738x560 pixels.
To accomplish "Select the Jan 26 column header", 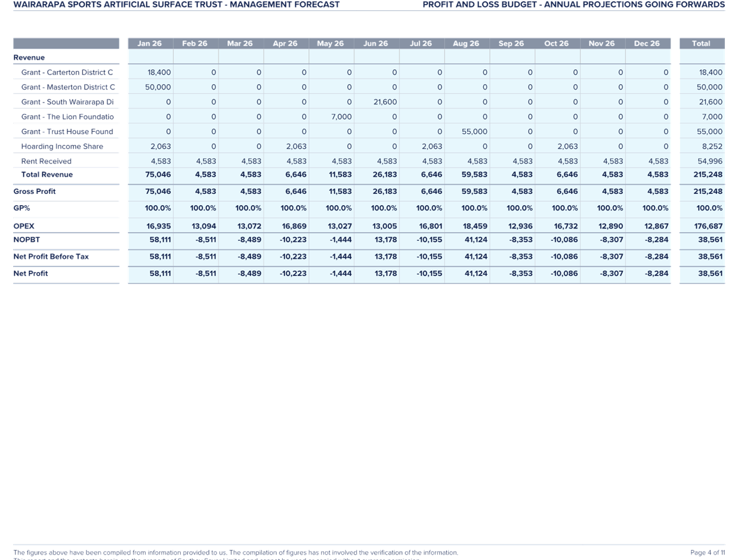I will [x=149, y=43].
